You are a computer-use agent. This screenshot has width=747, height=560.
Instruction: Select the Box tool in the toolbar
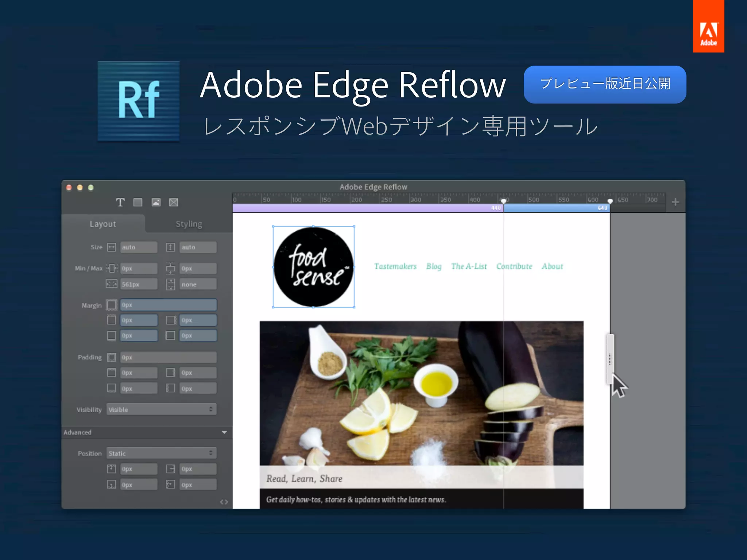pyautogui.click(x=138, y=202)
